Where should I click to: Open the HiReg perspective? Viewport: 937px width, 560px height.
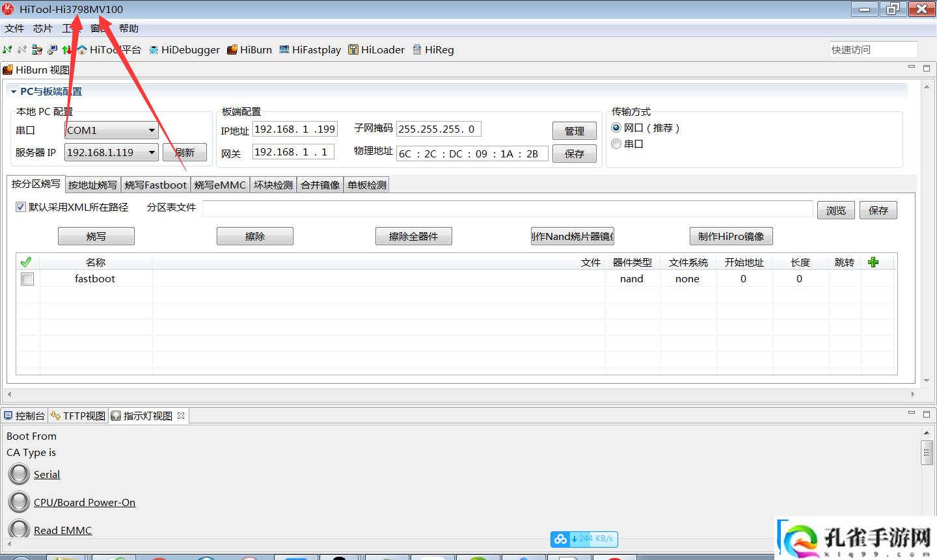433,49
